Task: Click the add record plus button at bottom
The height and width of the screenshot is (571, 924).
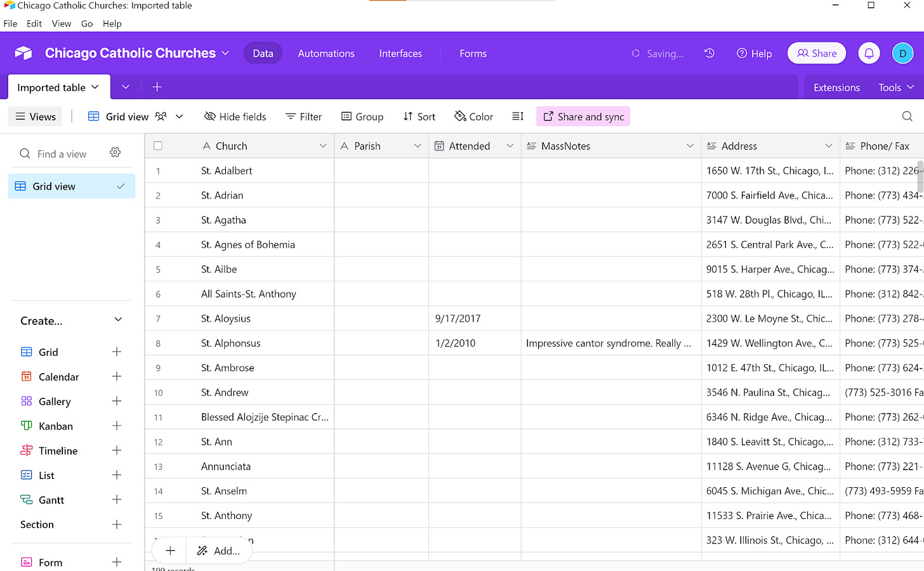Action: click(x=170, y=551)
